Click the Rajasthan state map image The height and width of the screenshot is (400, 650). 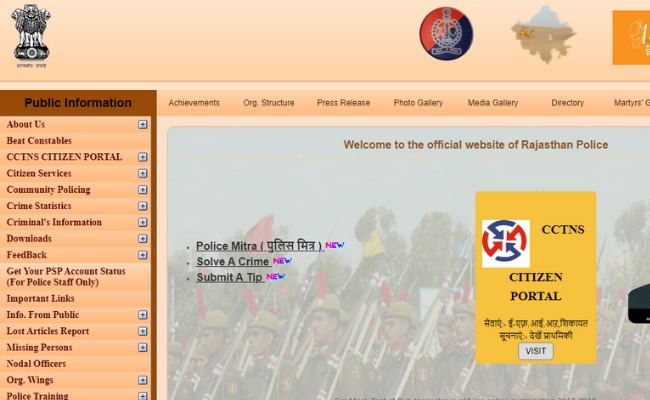tap(543, 35)
